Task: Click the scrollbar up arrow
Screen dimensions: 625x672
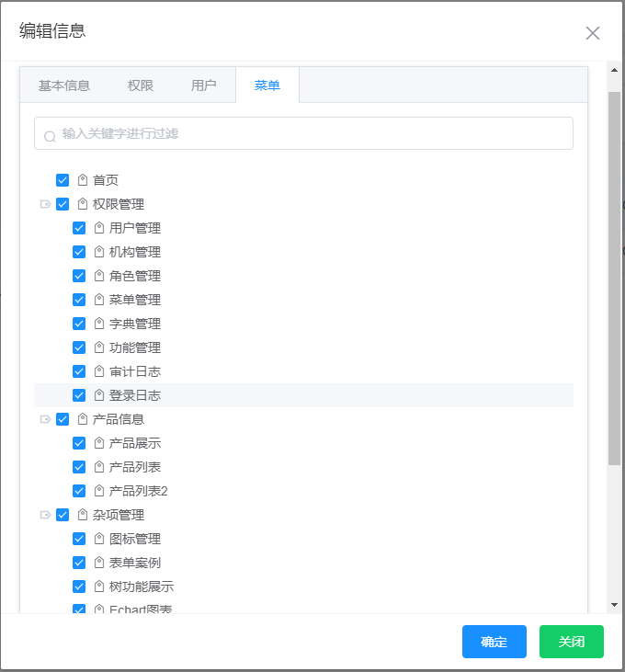Action: click(614, 70)
